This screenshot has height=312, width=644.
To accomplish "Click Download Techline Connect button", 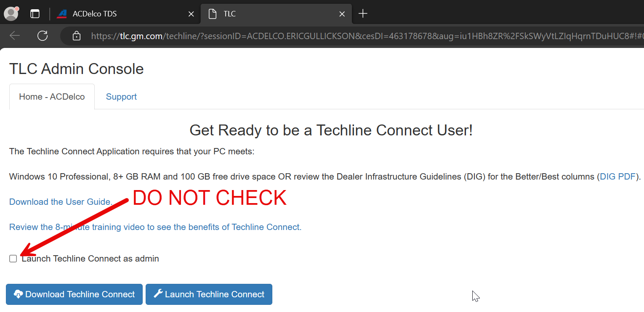I will (x=74, y=294).
